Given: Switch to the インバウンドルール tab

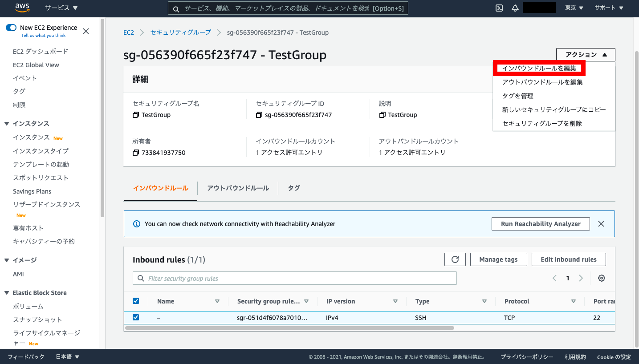Looking at the screenshot, I should 161,188.
